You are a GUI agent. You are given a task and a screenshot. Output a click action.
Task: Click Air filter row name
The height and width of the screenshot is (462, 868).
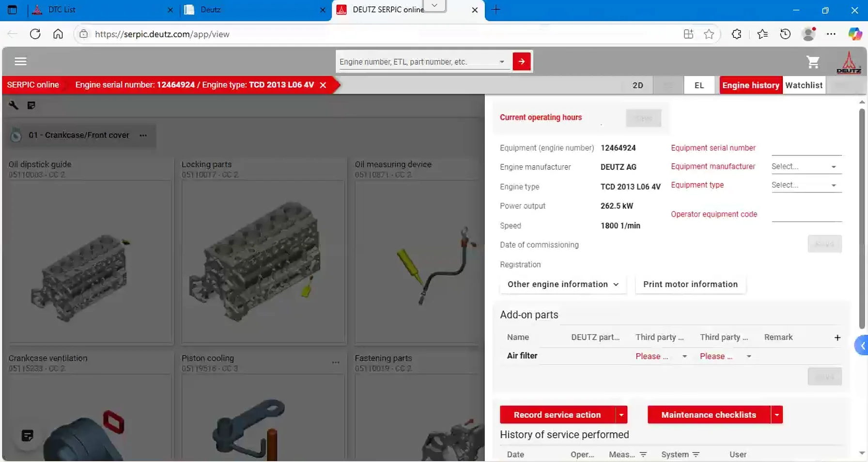[x=522, y=356]
